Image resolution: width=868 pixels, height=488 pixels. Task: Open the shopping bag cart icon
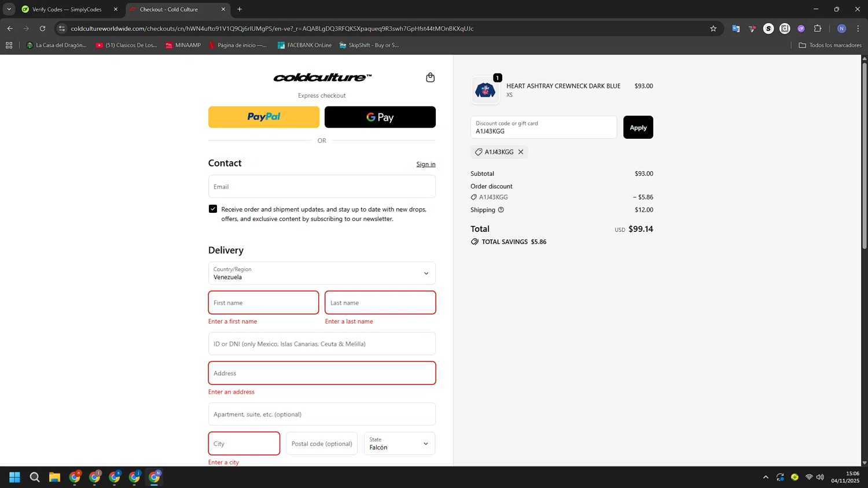pyautogui.click(x=430, y=77)
